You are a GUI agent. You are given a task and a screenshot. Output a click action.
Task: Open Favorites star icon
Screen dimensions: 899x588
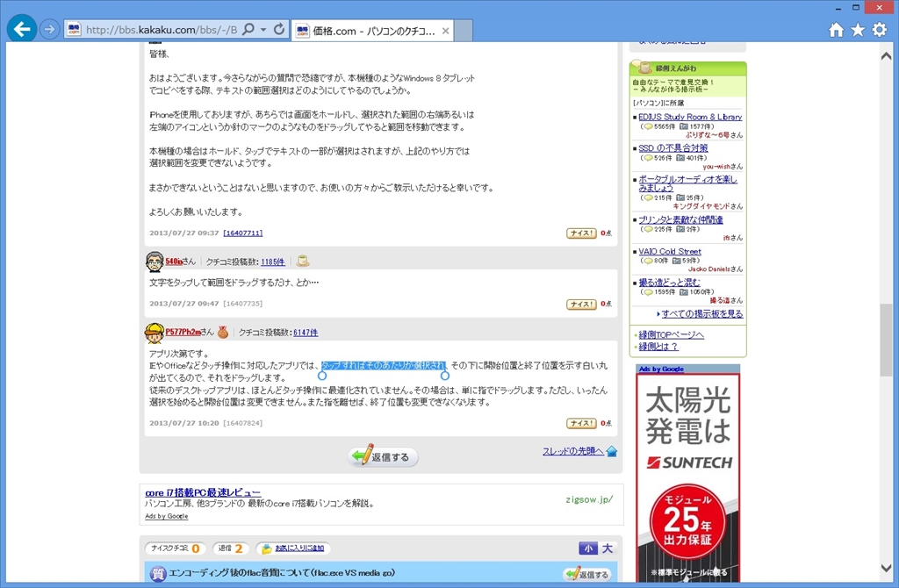pos(858,30)
